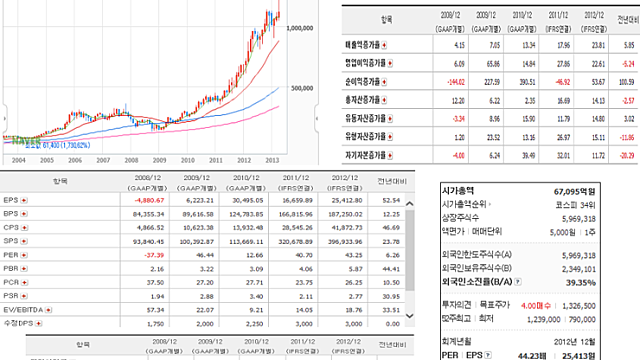
Task: Click the plus icon beside PER in valuation table
Action: pyautogui.click(x=24, y=255)
